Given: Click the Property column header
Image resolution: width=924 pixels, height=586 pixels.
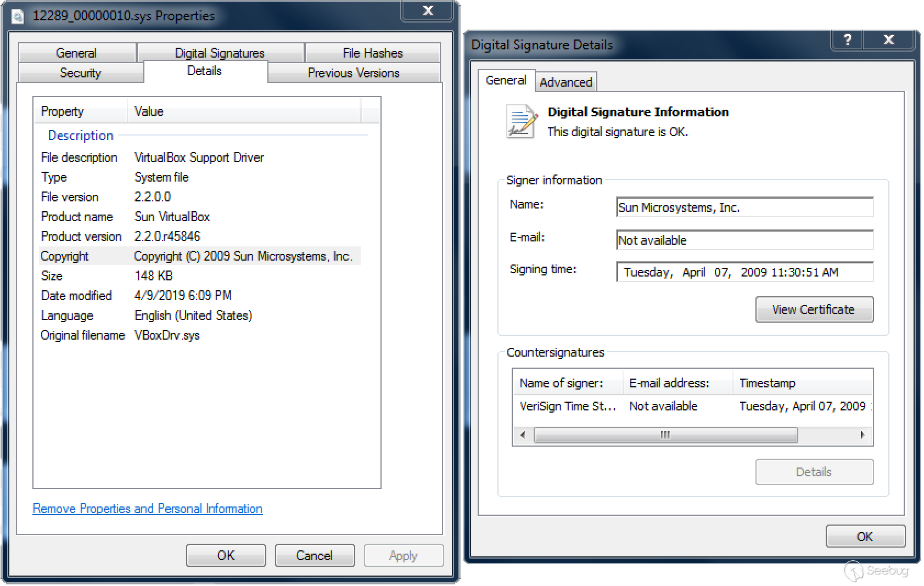Looking at the screenshot, I should [x=81, y=111].
